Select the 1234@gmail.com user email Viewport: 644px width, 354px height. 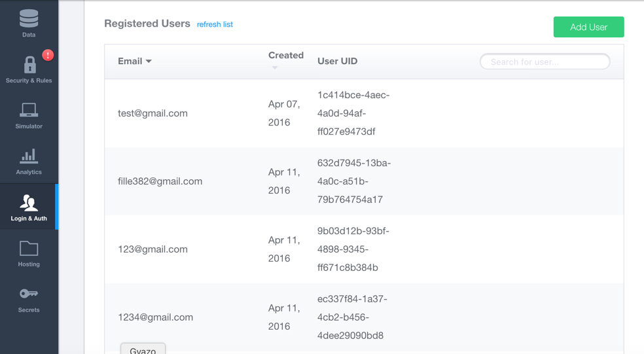click(x=155, y=317)
